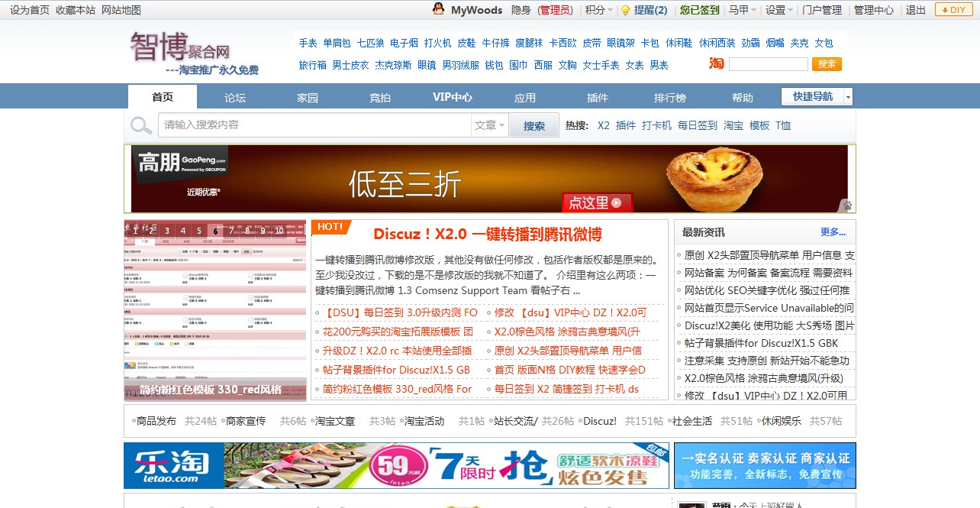This screenshot has width=980, height=508.
Task: Open the 网站优化 SEO关键字优化 news item
Action: pyautogui.click(x=767, y=290)
